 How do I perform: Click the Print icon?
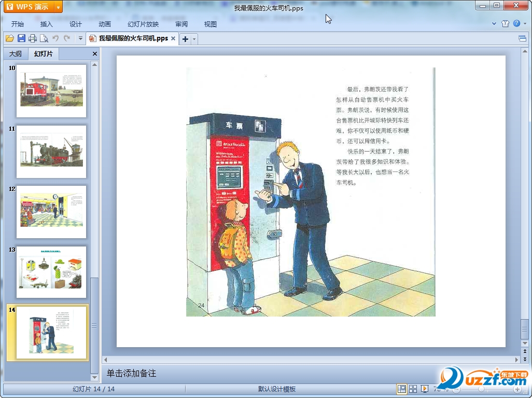pos(33,38)
